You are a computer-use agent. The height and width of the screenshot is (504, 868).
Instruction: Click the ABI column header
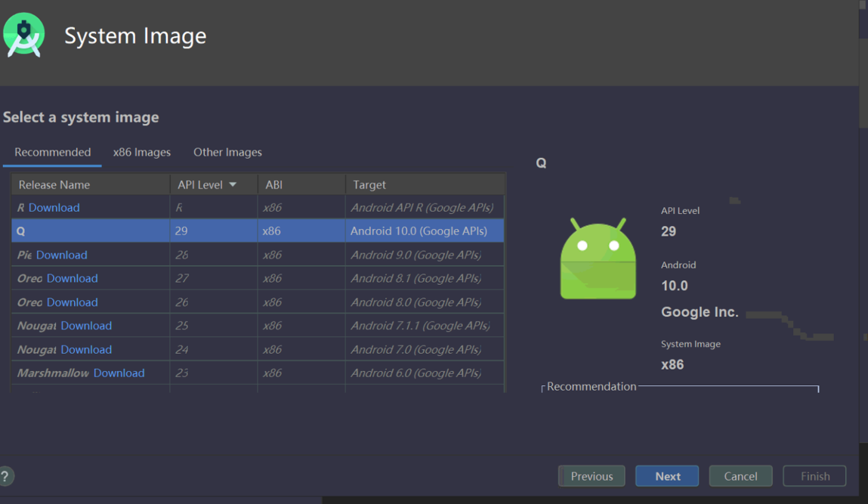coord(301,184)
